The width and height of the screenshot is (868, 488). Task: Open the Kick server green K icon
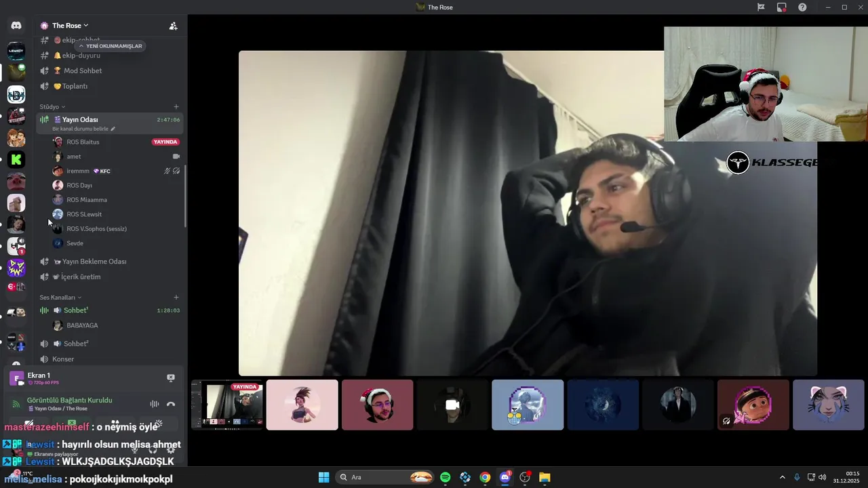tap(16, 160)
